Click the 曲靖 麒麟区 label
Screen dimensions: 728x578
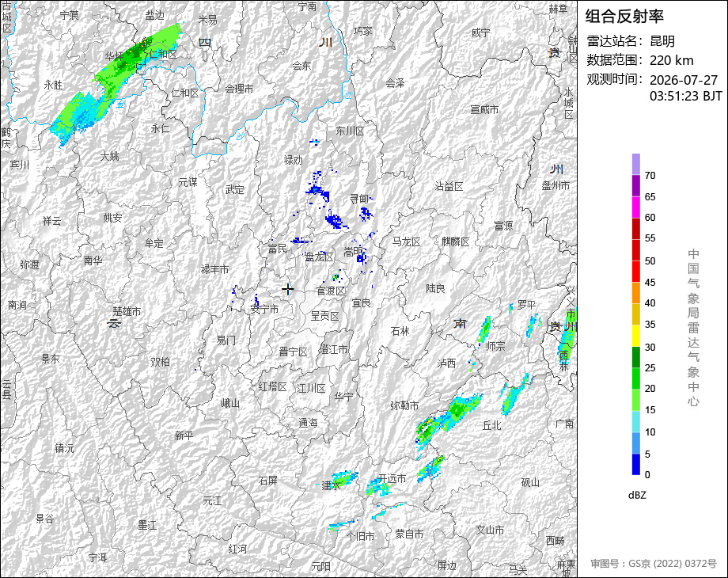(455, 241)
